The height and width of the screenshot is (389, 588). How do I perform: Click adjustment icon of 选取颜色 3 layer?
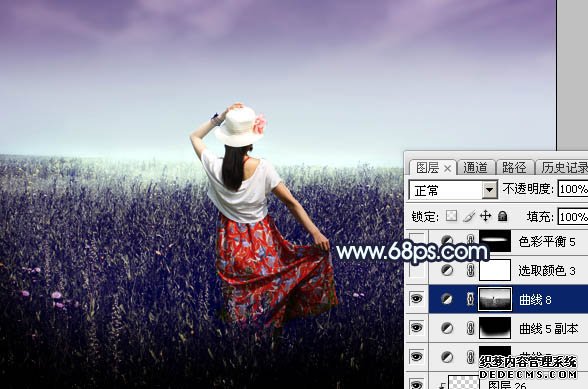tap(446, 270)
